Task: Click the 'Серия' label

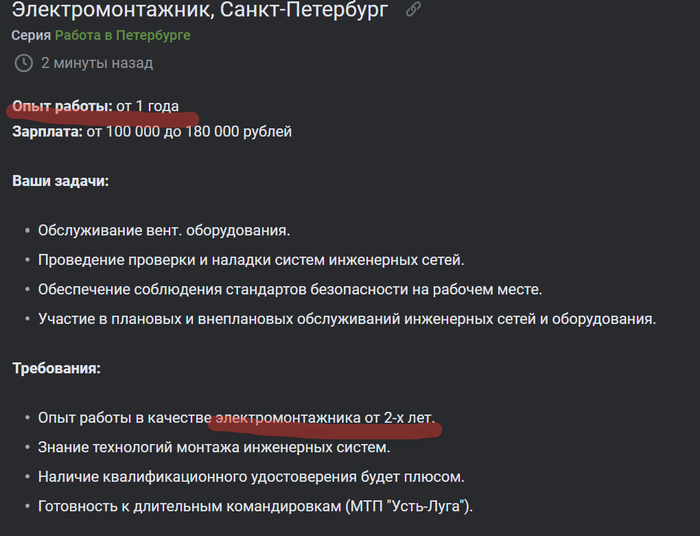Action: pyautogui.click(x=31, y=35)
